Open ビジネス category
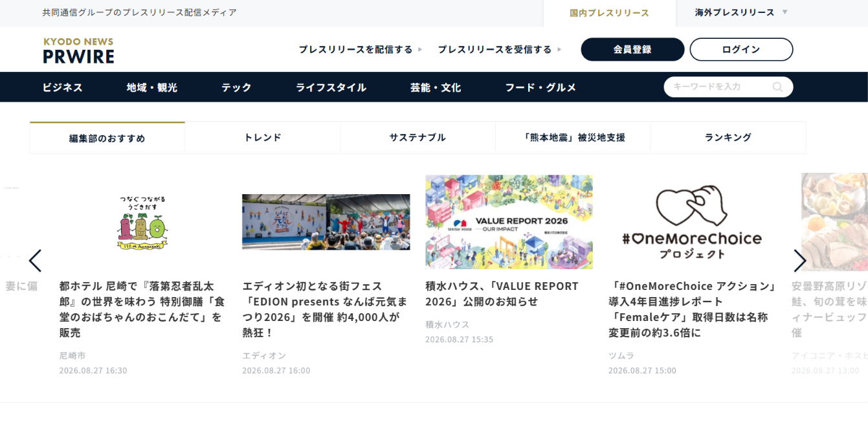The height and width of the screenshot is (431, 868). (x=63, y=87)
